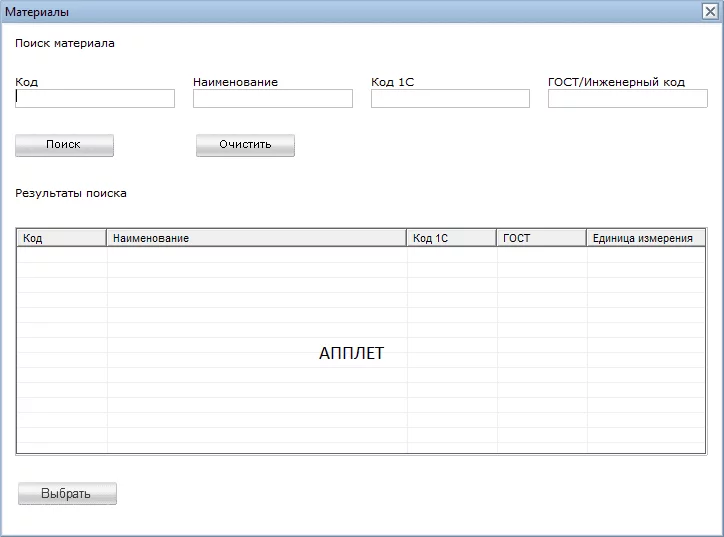This screenshot has height=537, width=724.
Task: Focus the Код search input field
Action: coord(95,98)
